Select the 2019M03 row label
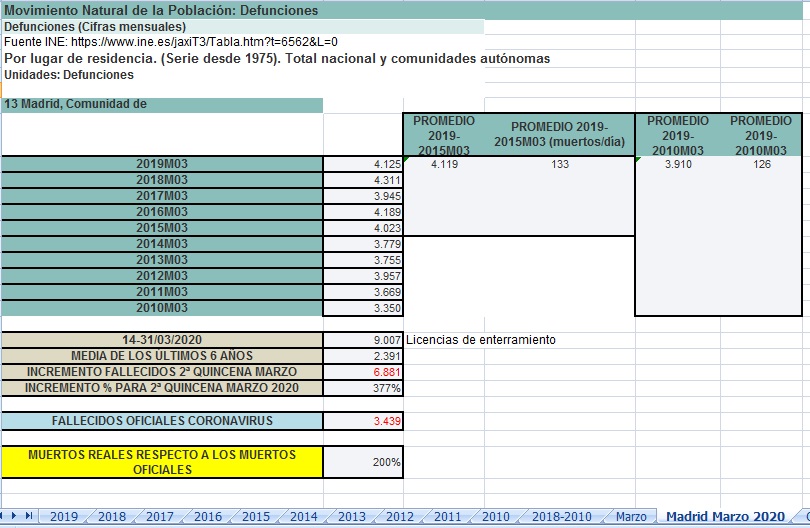 coord(162,164)
